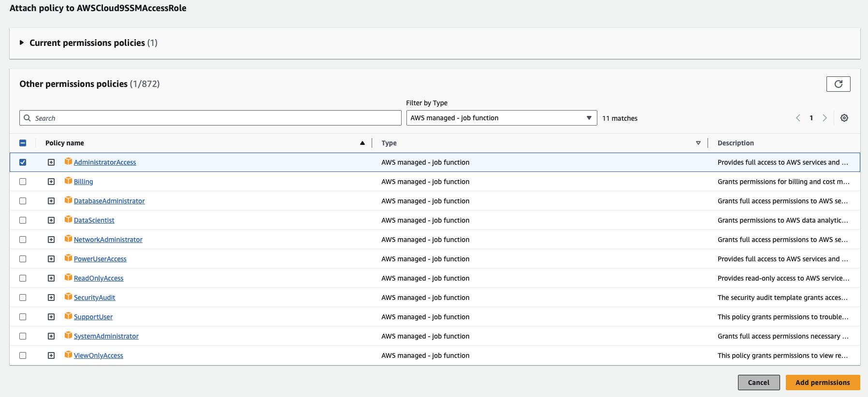Check the SystemAdministrator checkbox
868x397 pixels.
pyautogui.click(x=23, y=336)
